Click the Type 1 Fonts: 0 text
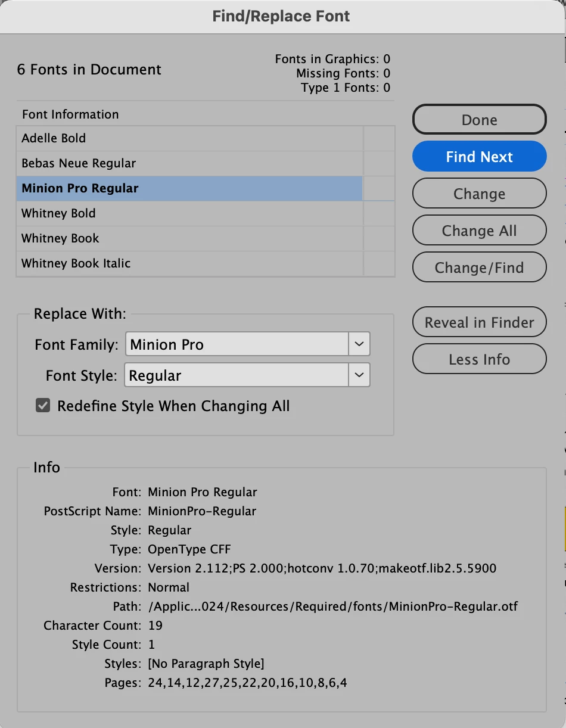Screen dimensions: 566x728 tap(346, 88)
